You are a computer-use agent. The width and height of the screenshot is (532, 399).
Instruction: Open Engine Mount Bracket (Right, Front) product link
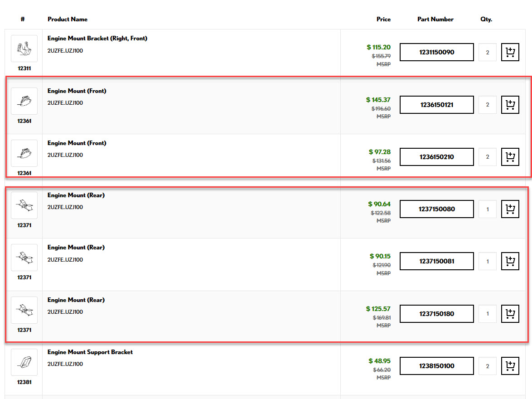pos(97,39)
